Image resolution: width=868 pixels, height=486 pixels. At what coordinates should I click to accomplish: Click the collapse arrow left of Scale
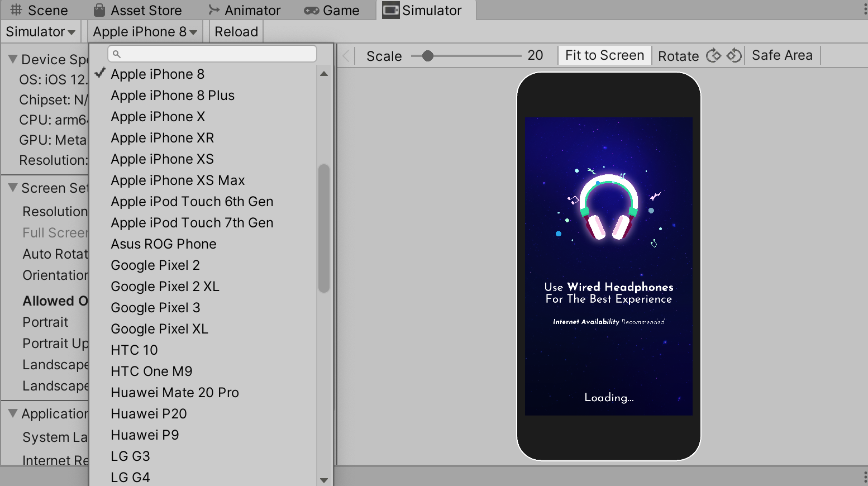(x=346, y=56)
